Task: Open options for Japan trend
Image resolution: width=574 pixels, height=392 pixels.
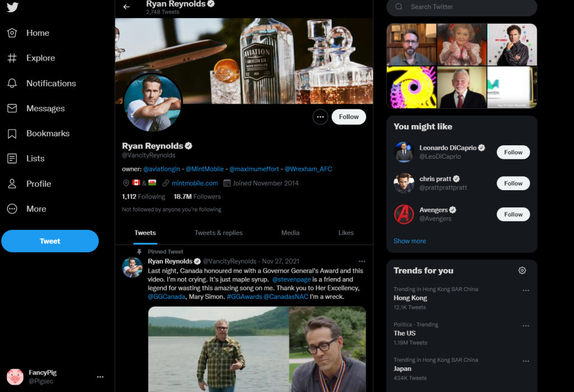Action: pos(526,361)
